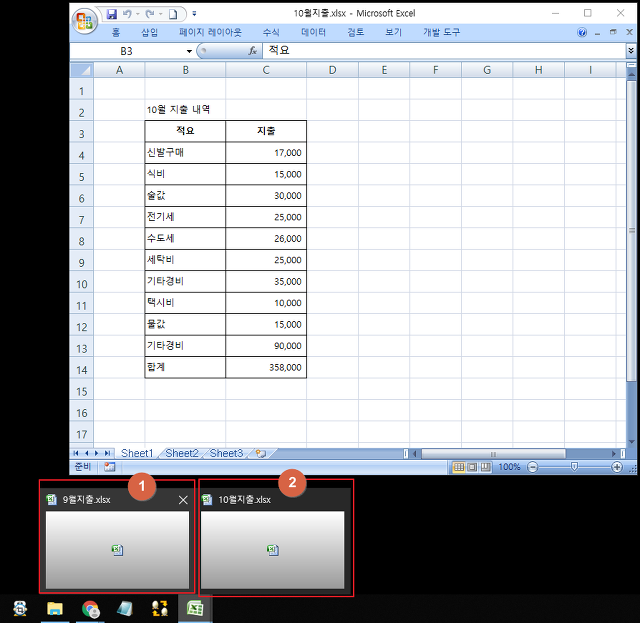
Task: Open the people transfer taskbar icon
Action: point(160,608)
